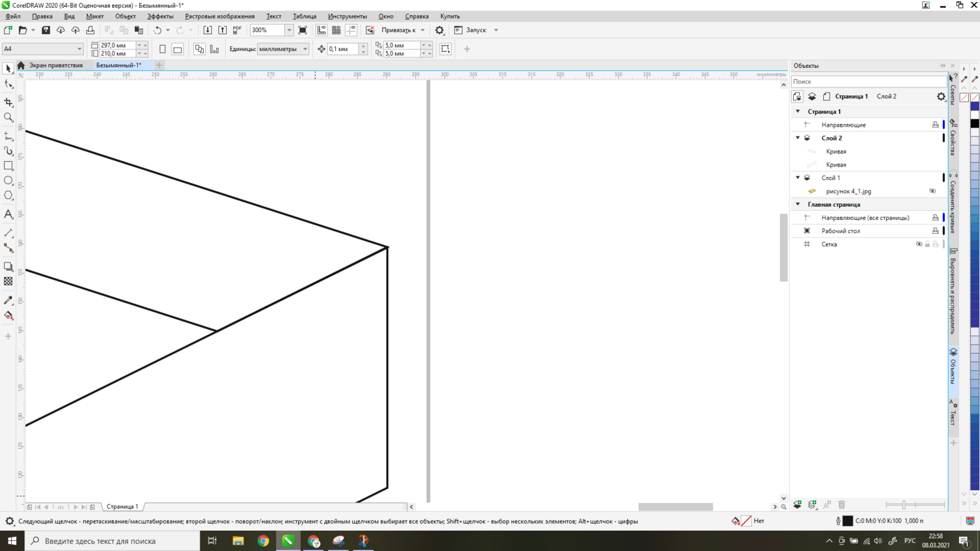The height and width of the screenshot is (551, 980).
Task: Select the Ellipse tool
Action: click(8, 181)
